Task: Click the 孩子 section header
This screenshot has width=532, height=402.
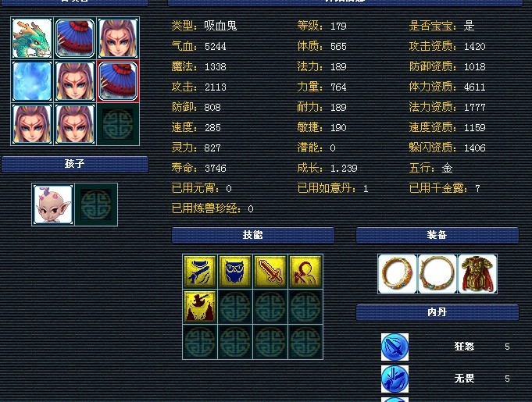Action: click(x=75, y=165)
